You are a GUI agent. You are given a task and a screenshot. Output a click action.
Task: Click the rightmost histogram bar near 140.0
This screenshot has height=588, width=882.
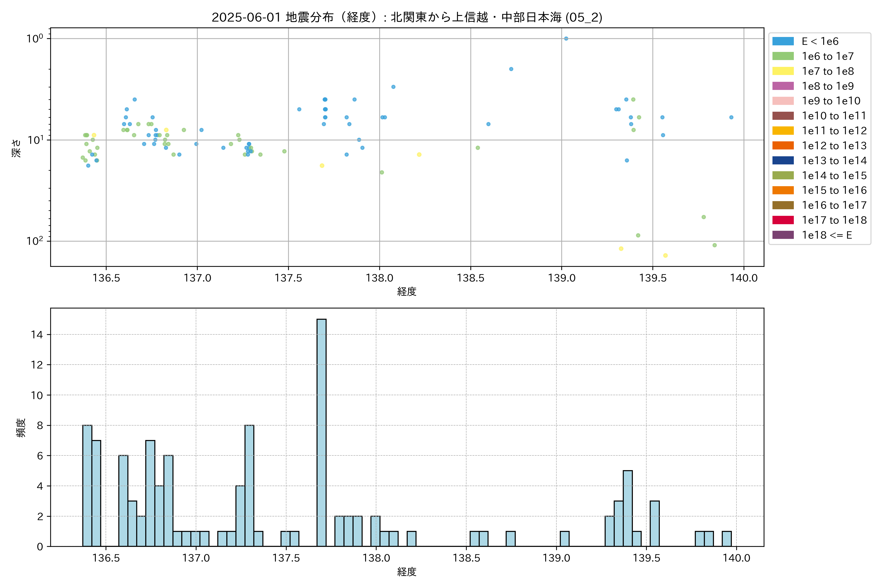727,539
